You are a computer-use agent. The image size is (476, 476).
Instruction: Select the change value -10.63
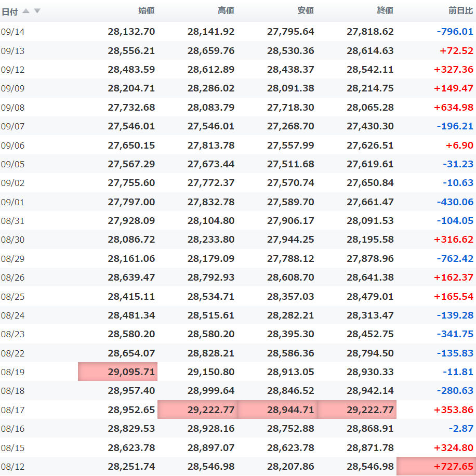[458, 183]
